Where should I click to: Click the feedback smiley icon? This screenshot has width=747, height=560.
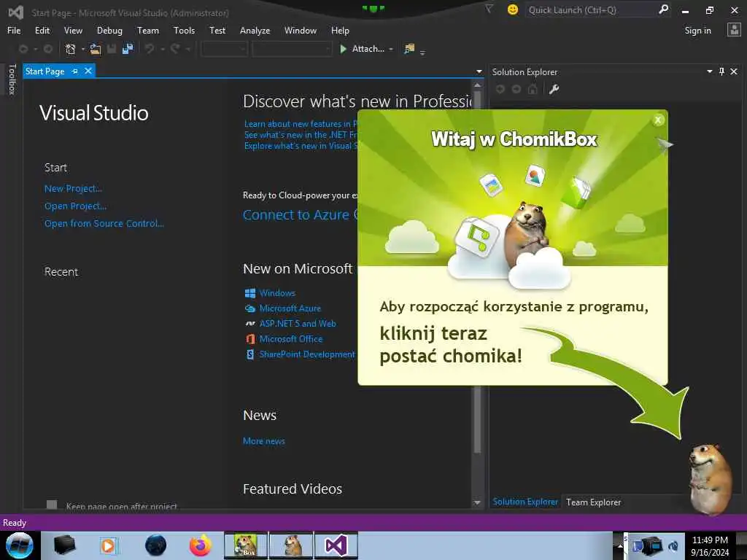[513, 9]
